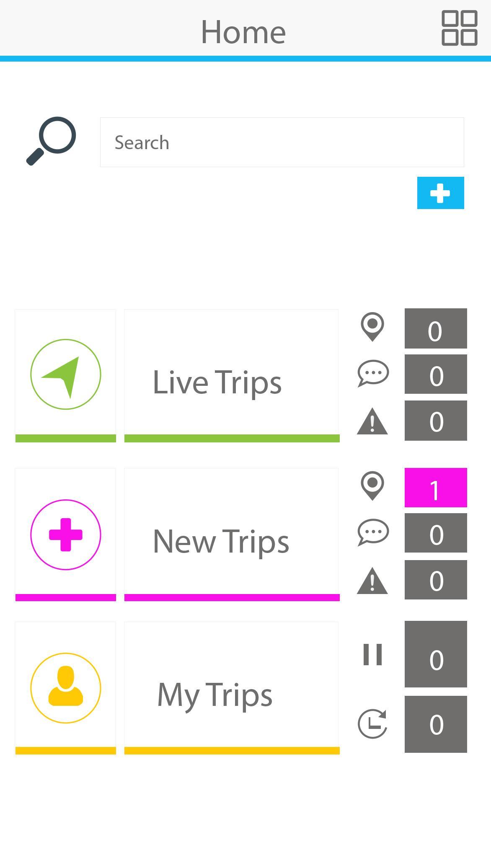
Task: Focus the Search input field
Action: click(x=282, y=142)
